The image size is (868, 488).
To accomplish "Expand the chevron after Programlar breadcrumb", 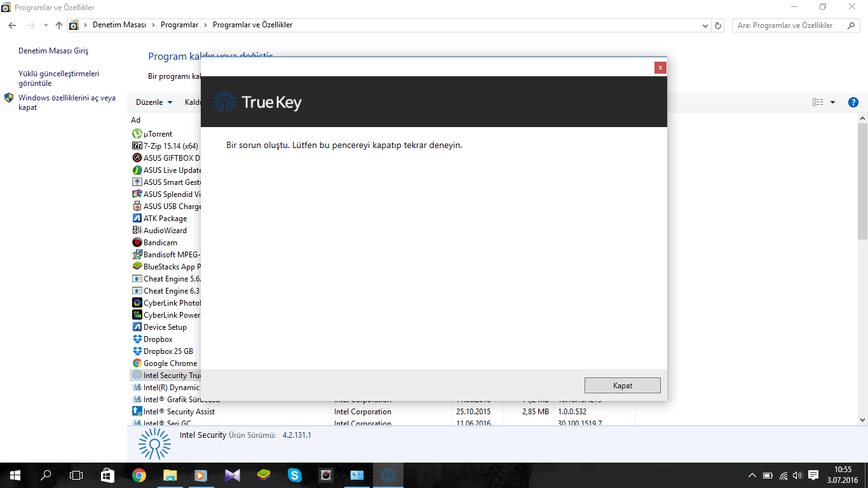I will point(205,25).
